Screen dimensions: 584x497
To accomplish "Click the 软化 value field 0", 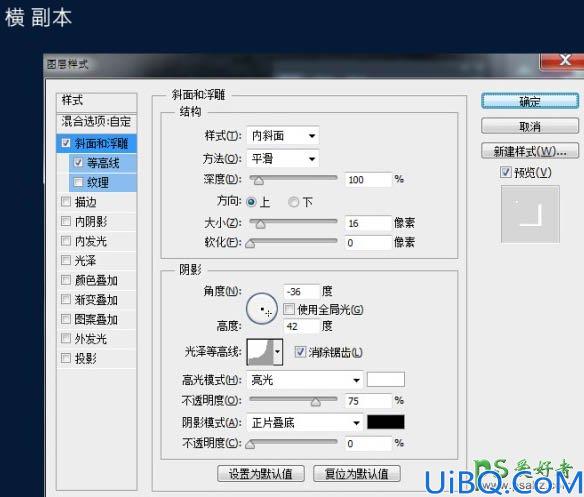I will pos(368,243).
